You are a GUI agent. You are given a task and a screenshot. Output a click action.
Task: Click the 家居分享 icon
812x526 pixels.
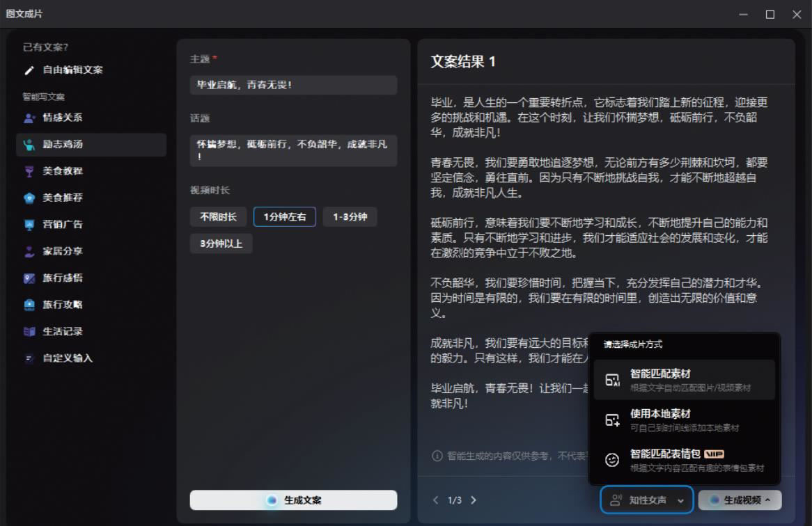point(29,252)
